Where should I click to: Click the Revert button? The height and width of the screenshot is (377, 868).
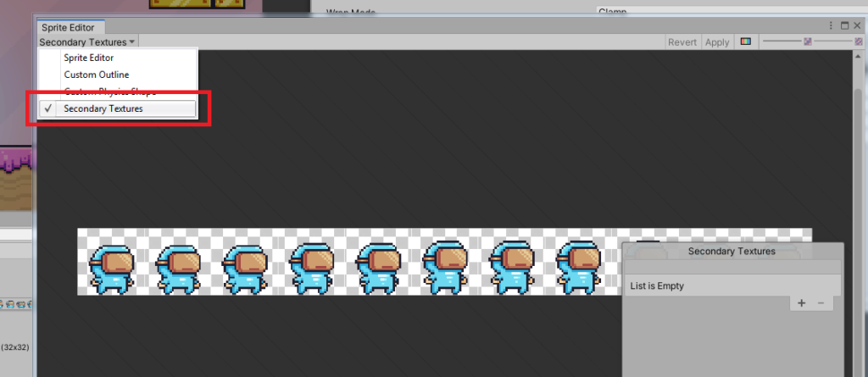coord(682,42)
